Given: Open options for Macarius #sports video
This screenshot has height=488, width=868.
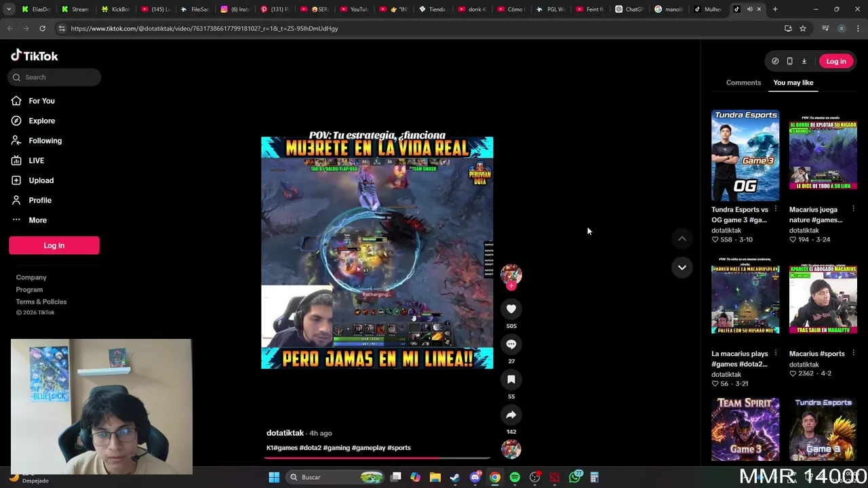Looking at the screenshot, I should point(853,354).
